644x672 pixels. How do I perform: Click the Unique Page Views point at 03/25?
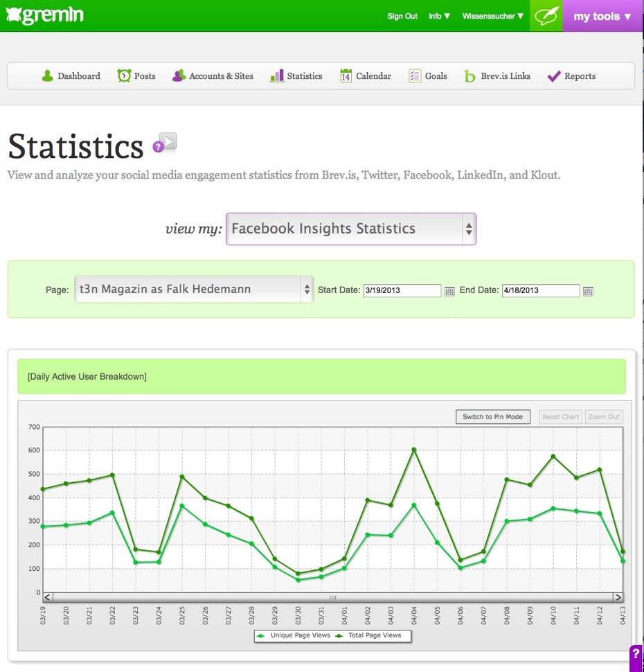182,506
